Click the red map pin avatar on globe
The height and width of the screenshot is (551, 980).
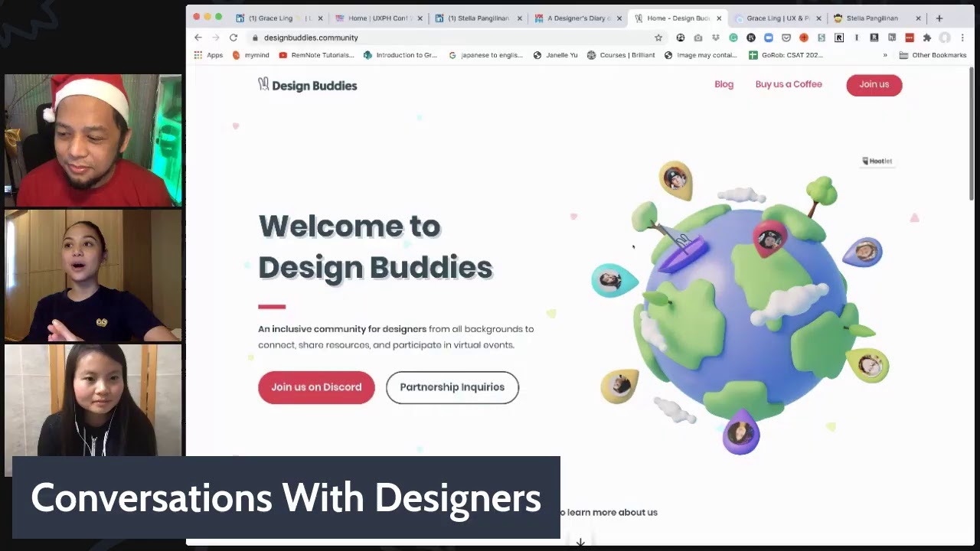(x=769, y=240)
